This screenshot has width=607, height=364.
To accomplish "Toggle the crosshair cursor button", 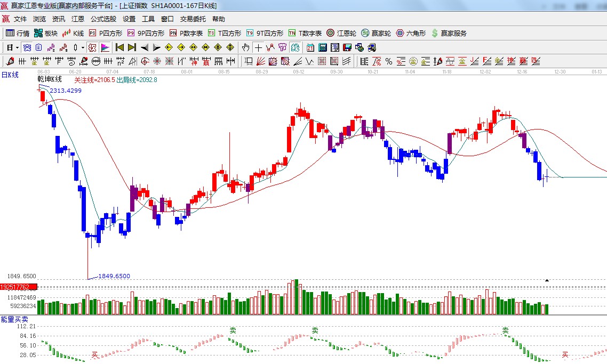I will 258,47.
